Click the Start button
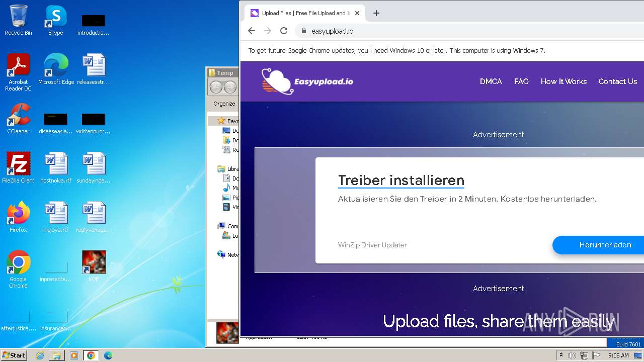Viewport: 644px width, 362px height. [14, 355]
